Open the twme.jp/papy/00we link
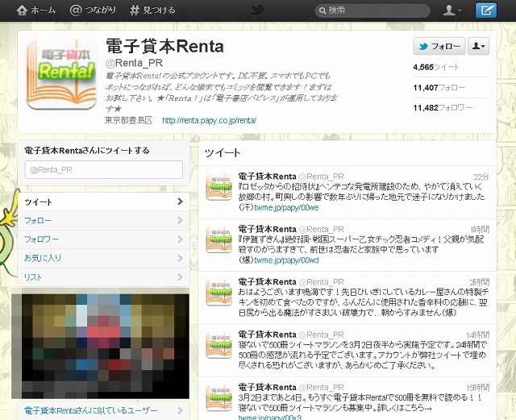 click(x=286, y=208)
